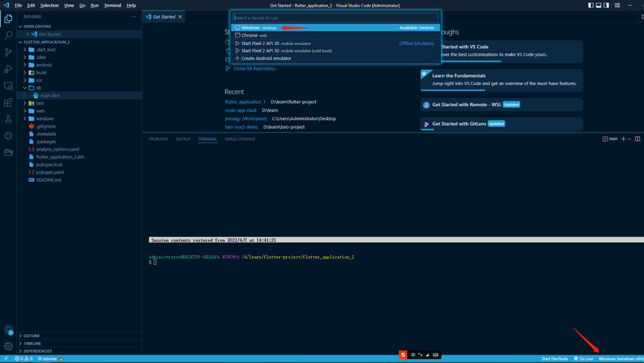Open the Terminal menu

[x=112, y=5]
